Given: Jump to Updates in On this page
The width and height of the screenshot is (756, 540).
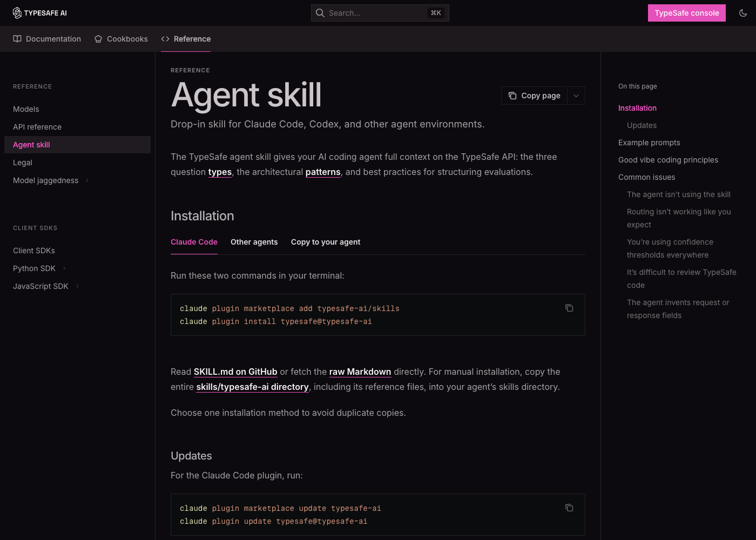Looking at the screenshot, I should click(x=642, y=125).
